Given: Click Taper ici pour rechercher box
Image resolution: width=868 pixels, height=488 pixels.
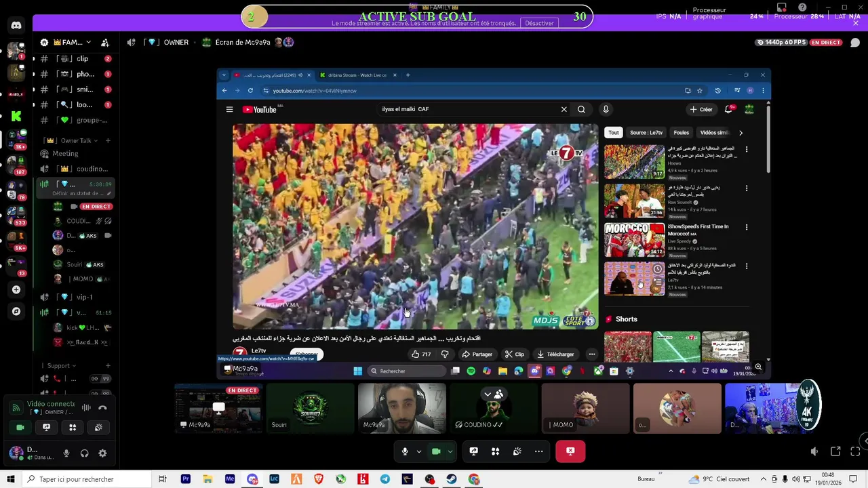Looking at the screenshot, I should 87,479.
